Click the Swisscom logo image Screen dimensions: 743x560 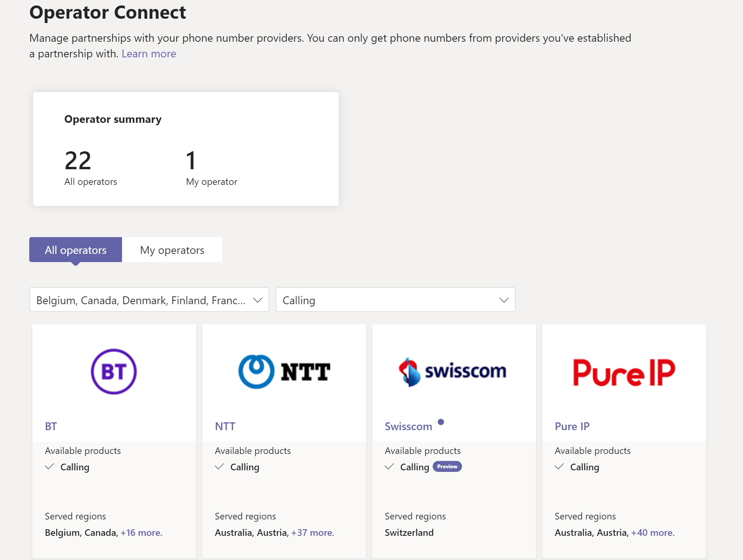tap(453, 371)
